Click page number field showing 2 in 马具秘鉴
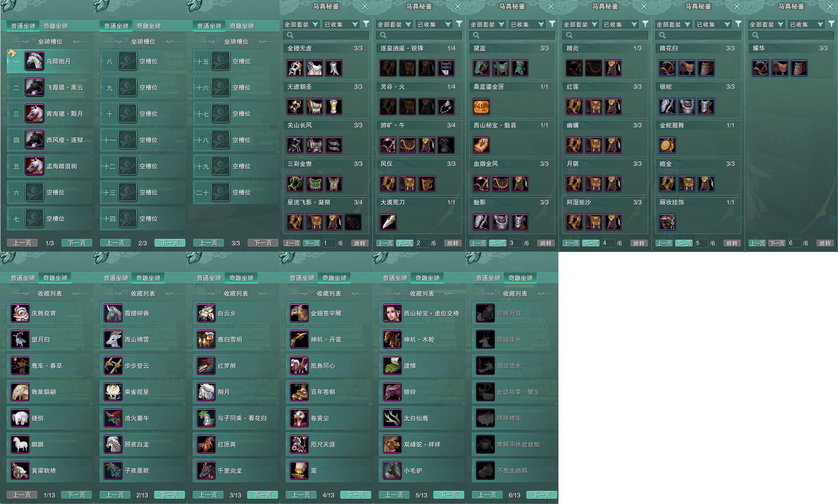Image resolution: width=838 pixels, height=504 pixels. (421, 243)
